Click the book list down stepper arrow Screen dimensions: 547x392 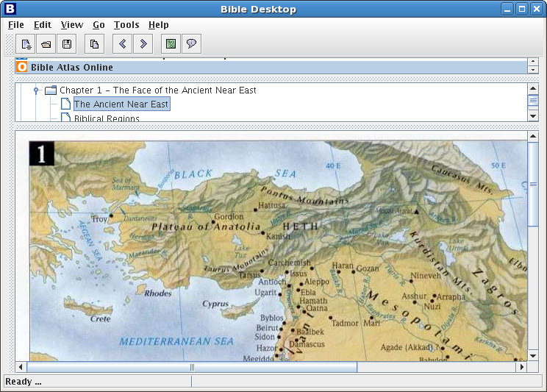[533, 70]
